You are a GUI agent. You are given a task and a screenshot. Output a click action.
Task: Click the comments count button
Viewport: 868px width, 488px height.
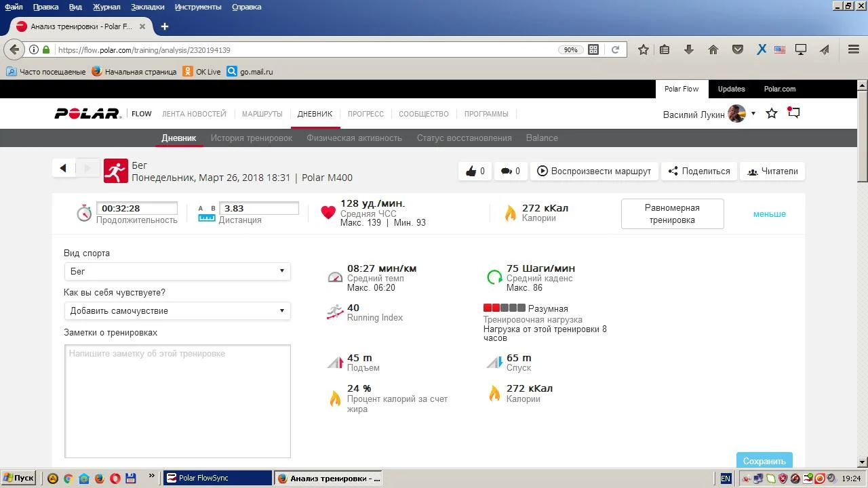pos(510,171)
